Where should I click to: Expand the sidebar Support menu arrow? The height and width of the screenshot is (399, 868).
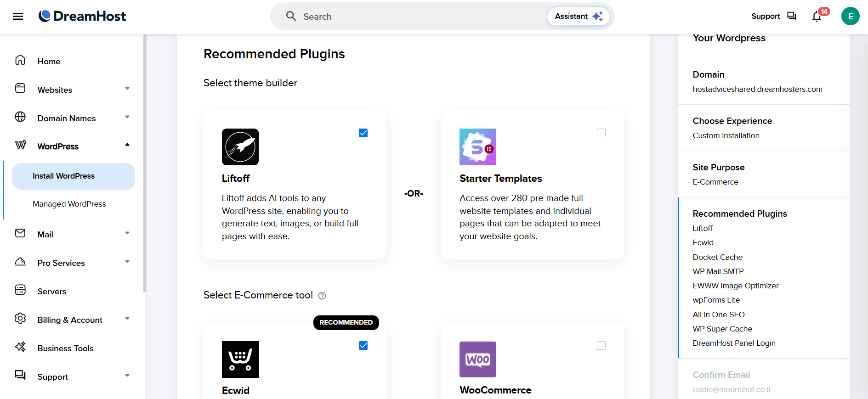coord(127,376)
